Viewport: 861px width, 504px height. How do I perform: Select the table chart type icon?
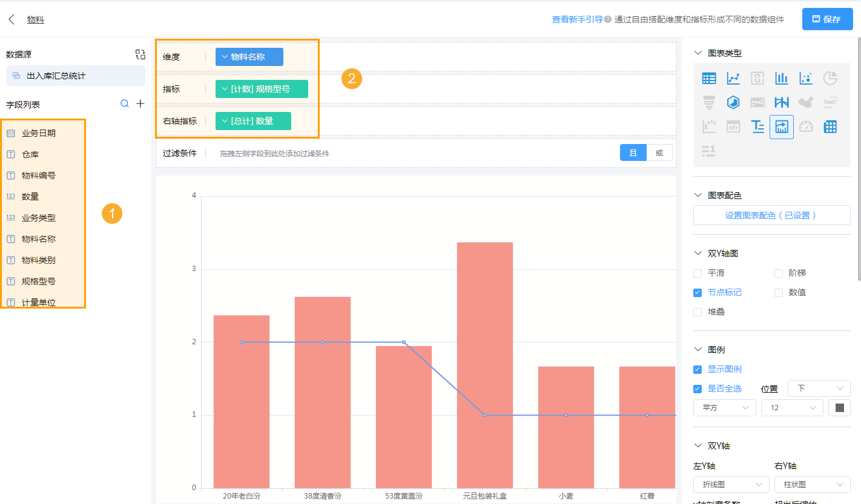click(x=708, y=77)
